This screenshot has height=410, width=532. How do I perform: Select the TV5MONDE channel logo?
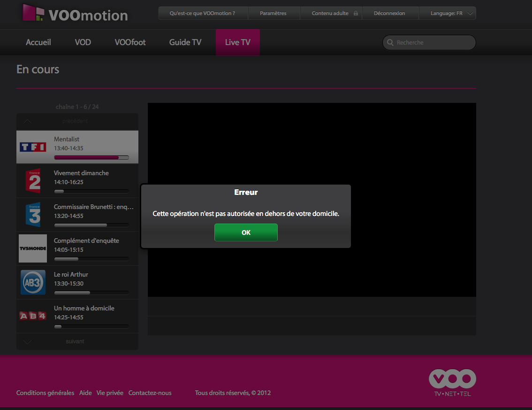click(33, 248)
